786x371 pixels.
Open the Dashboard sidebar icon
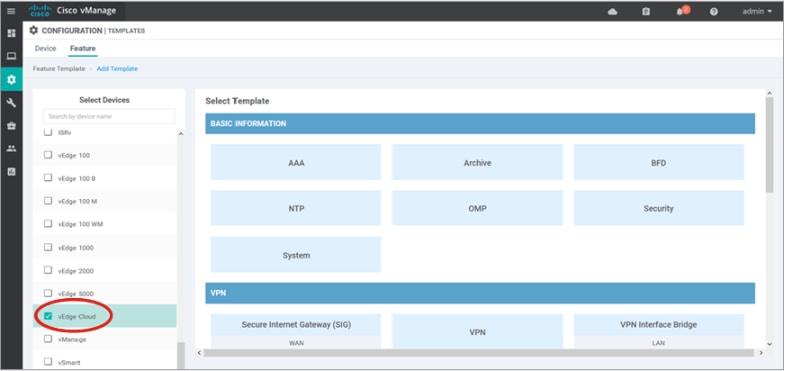(11, 33)
